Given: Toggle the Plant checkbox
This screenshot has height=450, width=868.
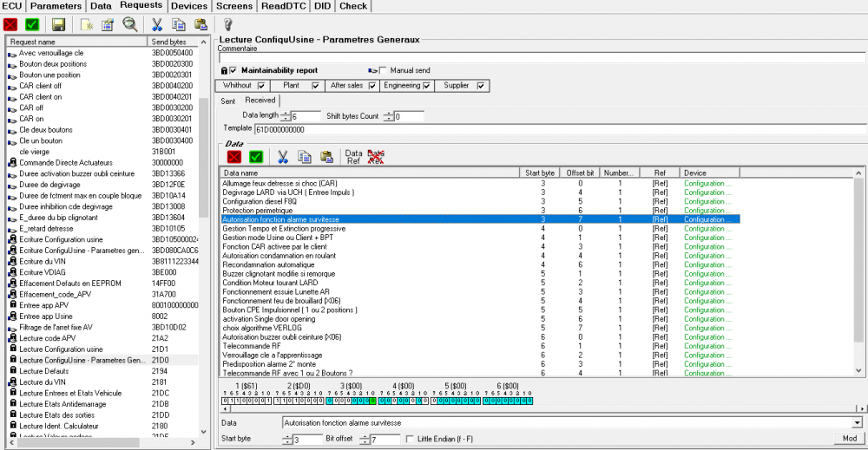Looking at the screenshot, I should [316, 86].
